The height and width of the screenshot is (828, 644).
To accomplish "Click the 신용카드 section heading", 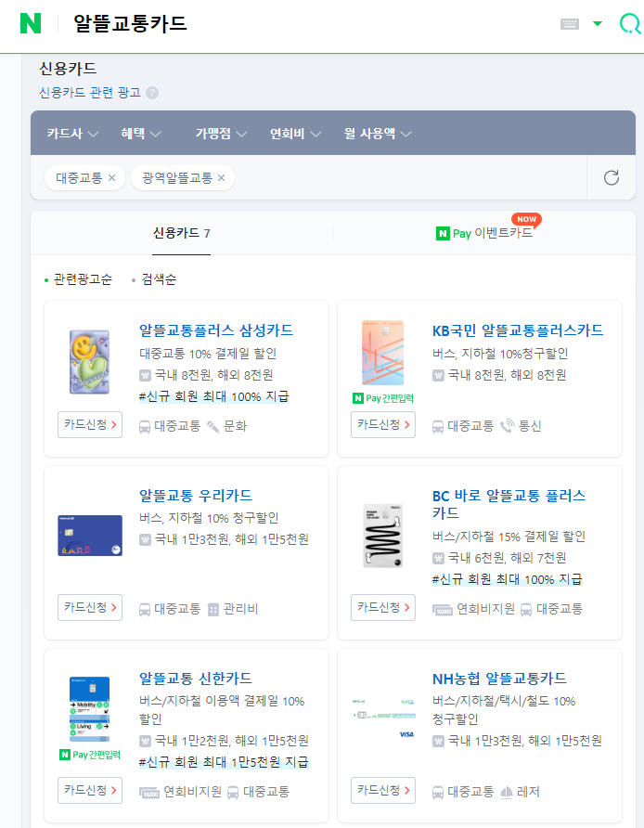I will pos(68,68).
